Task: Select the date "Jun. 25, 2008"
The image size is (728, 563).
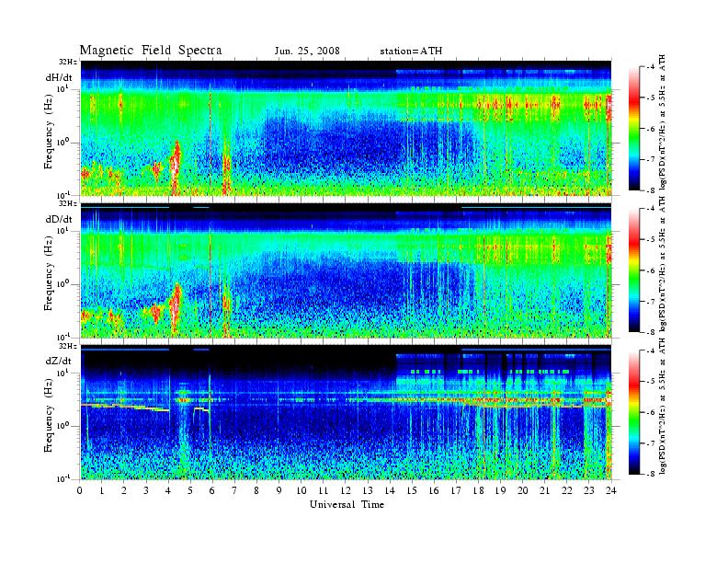Action: pyautogui.click(x=307, y=51)
